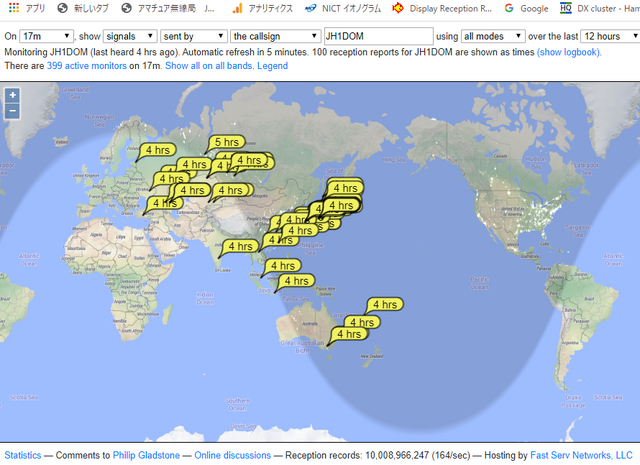Open the Display Reception R... bookmark
Image resolution: width=640 pixels, height=465 pixels.
[442, 8]
